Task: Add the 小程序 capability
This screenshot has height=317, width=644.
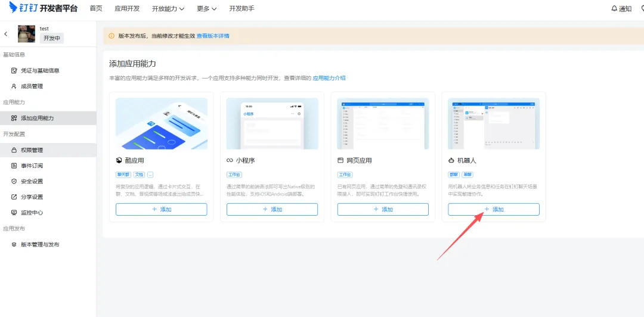Action: (x=273, y=209)
